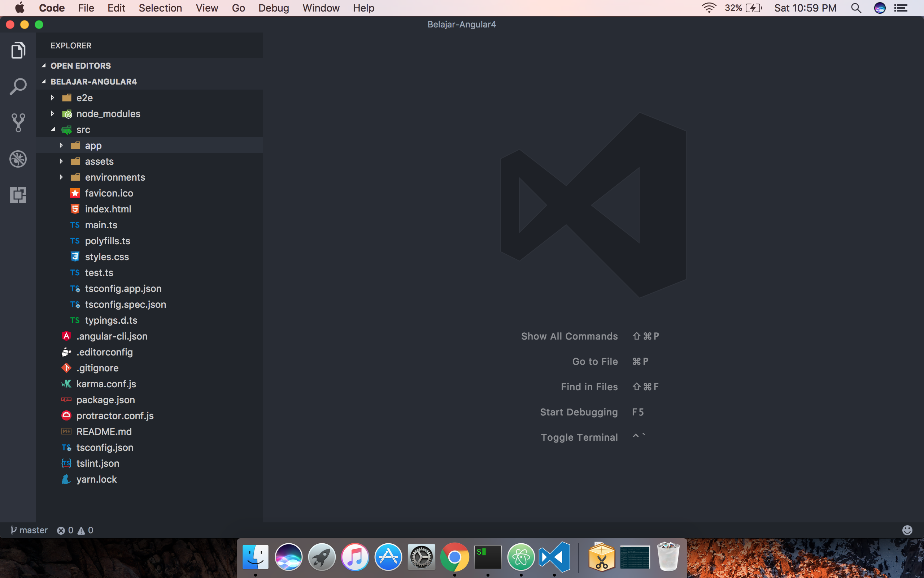Open the View menu
This screenshot has height=578, width=924.
pos(206,8)
